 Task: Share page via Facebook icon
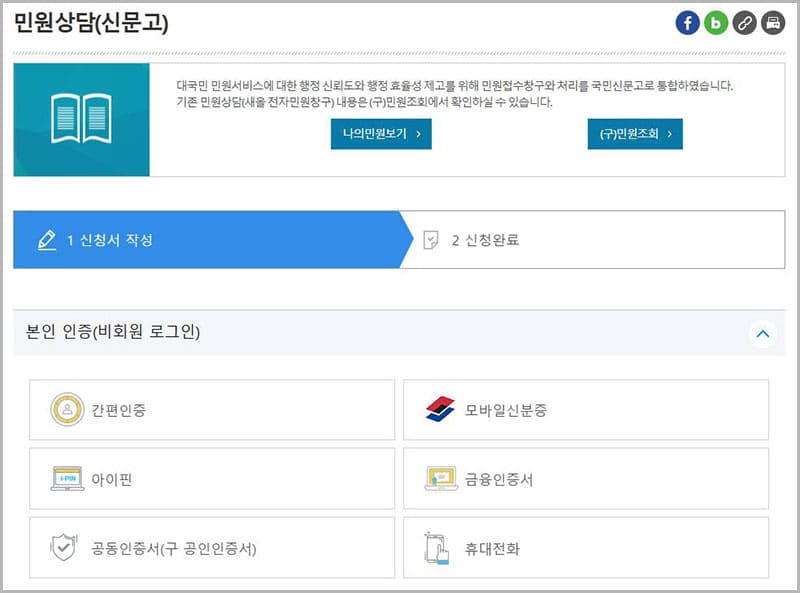[x=687, y=23]
